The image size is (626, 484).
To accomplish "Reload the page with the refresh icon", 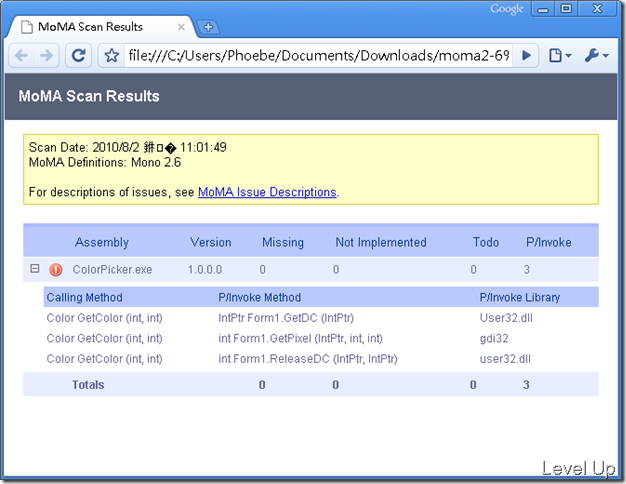I will tap(78, 56).
